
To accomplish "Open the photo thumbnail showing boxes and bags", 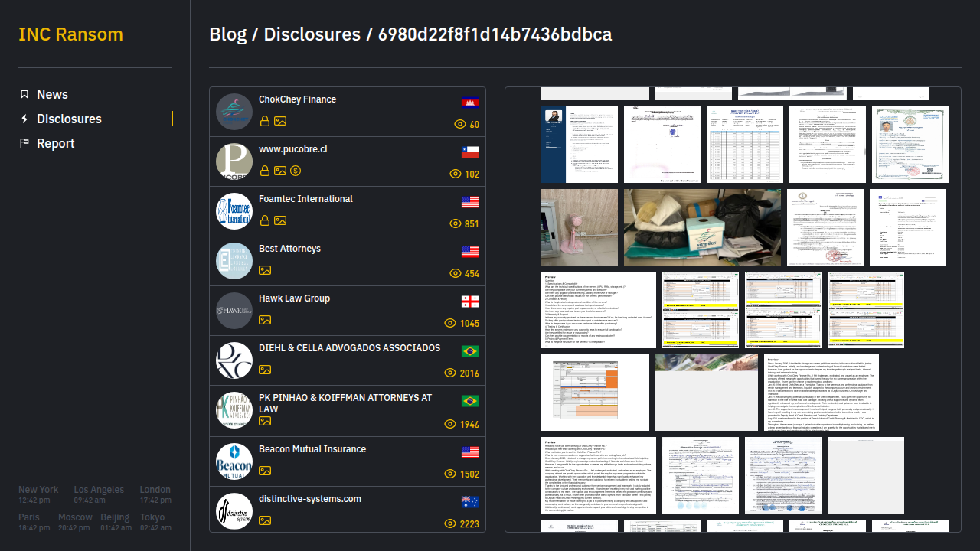I will [702, 227].
